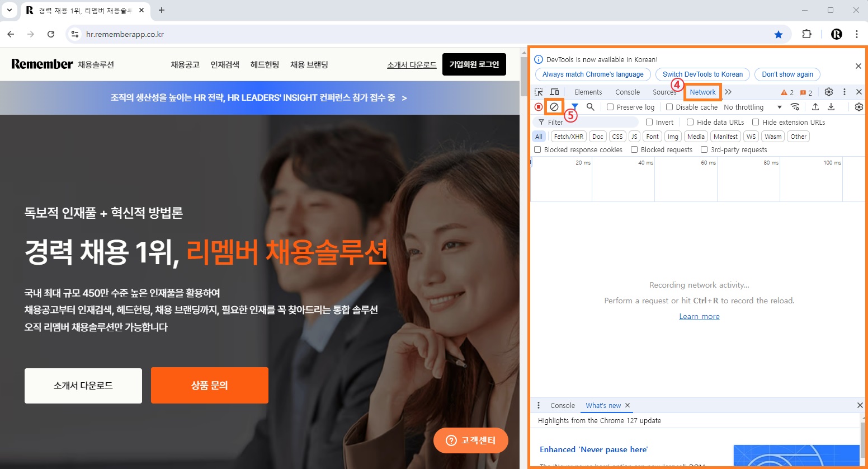Enable the Disable cache checkbox

669,107
